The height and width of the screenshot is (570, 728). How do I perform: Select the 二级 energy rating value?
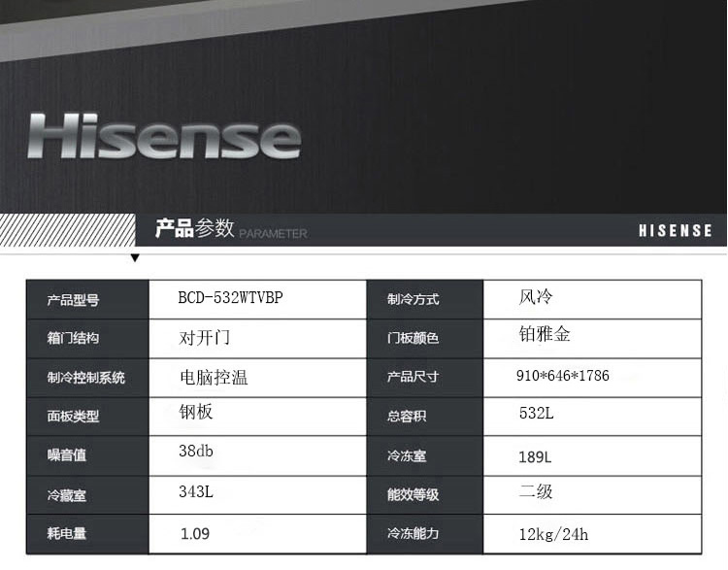point(536,491)
